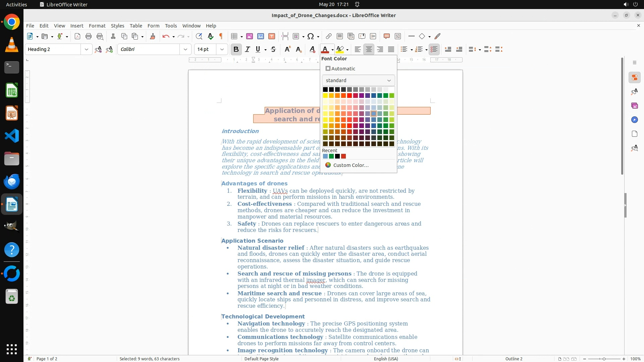The height and width of the screenshot is (362, 644).
Task: Click the Strikethrough icon
Action: click(273, 49)
